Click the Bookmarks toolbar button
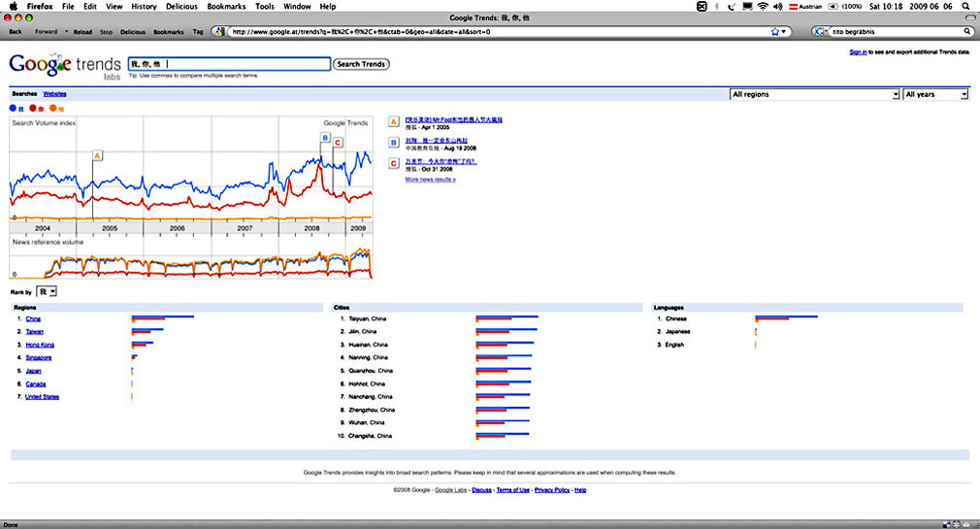 click(169, 31)
